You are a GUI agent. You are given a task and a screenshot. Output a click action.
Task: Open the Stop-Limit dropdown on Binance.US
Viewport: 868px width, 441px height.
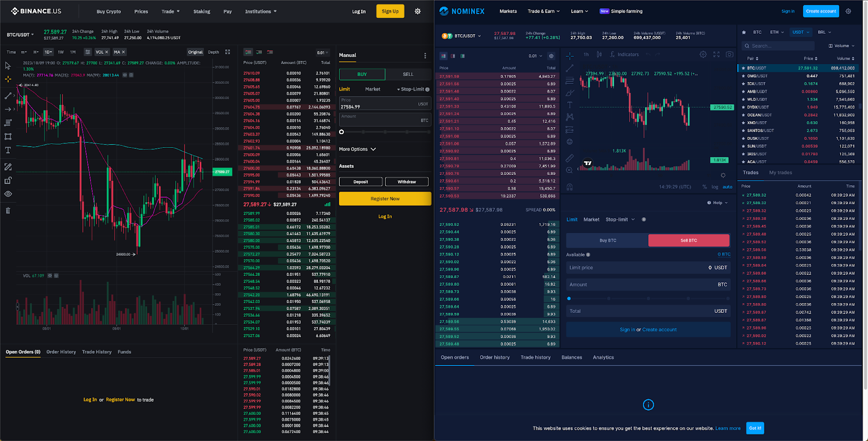(x=413, y=89)
